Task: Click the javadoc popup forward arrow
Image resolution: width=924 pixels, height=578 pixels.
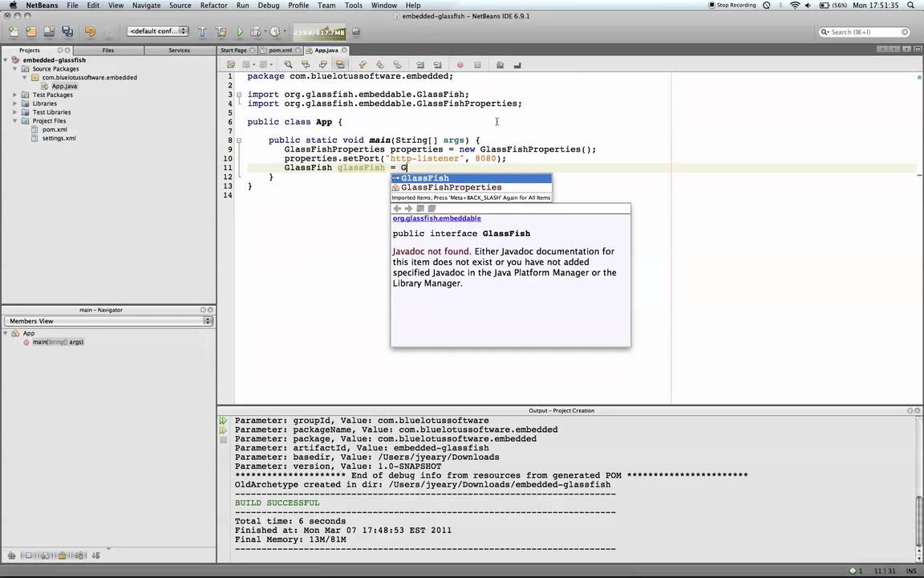Action: pyautogui.click(x=408, y=209)
